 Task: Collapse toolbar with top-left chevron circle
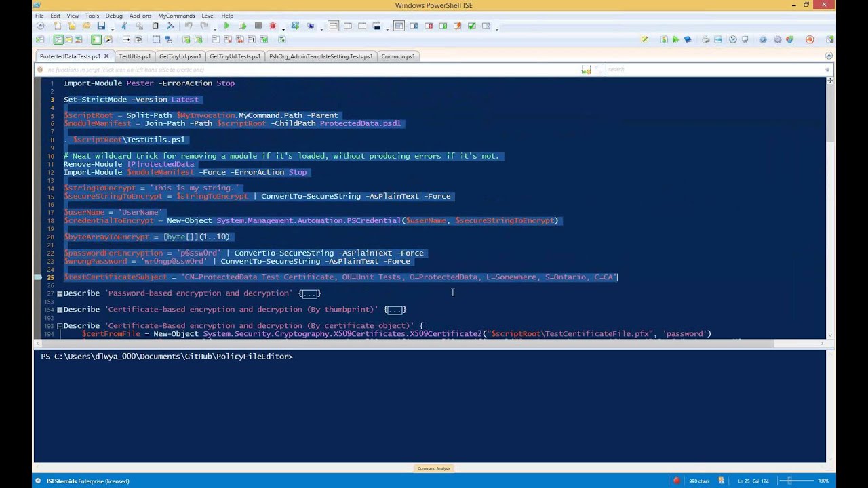[x=40, y=26]
